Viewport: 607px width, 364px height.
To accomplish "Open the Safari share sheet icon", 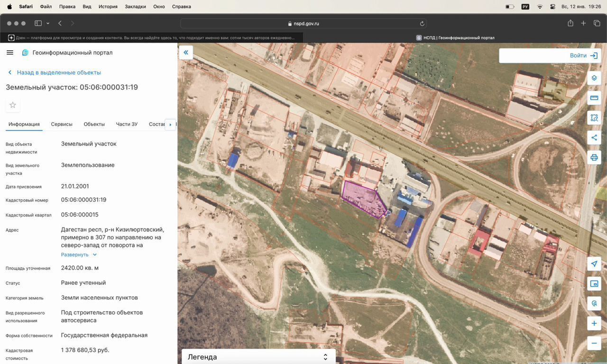I will pyautogui.click(x=570, y=23).
